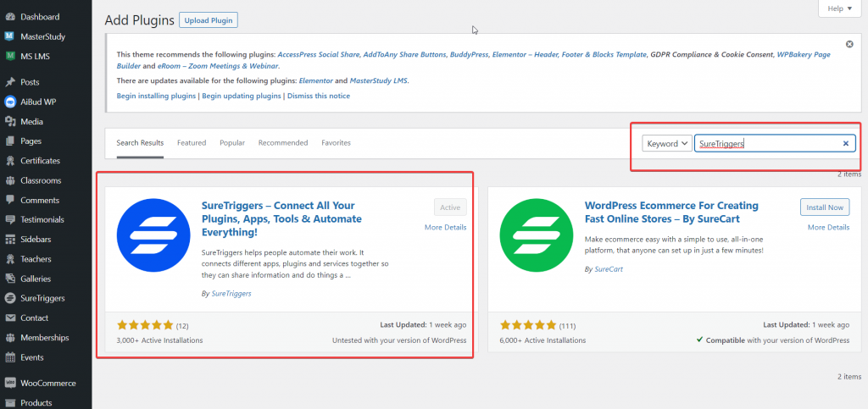Click the Events calendar icon
This screenshot has height=409, width=868.
10,357
